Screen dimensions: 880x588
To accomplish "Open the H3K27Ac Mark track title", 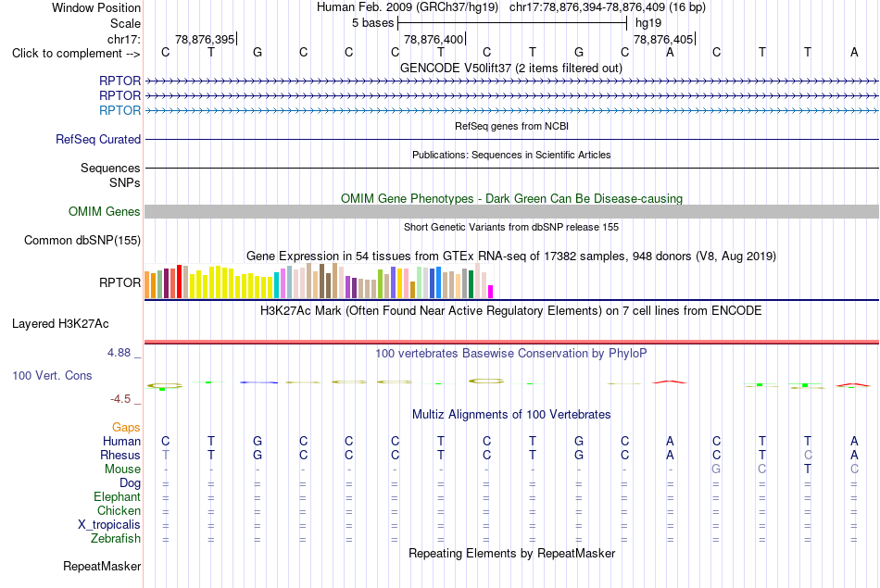I will tap(511, 311).
